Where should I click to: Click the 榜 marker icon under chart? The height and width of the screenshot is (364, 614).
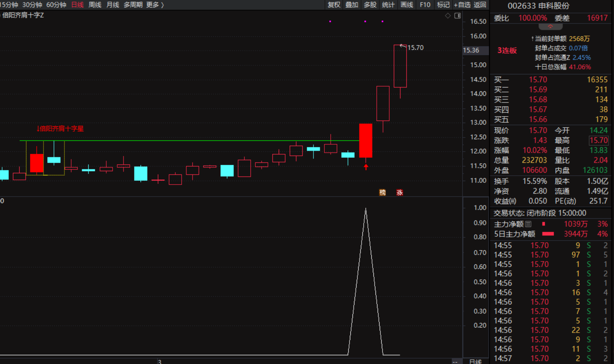(382, 192)
